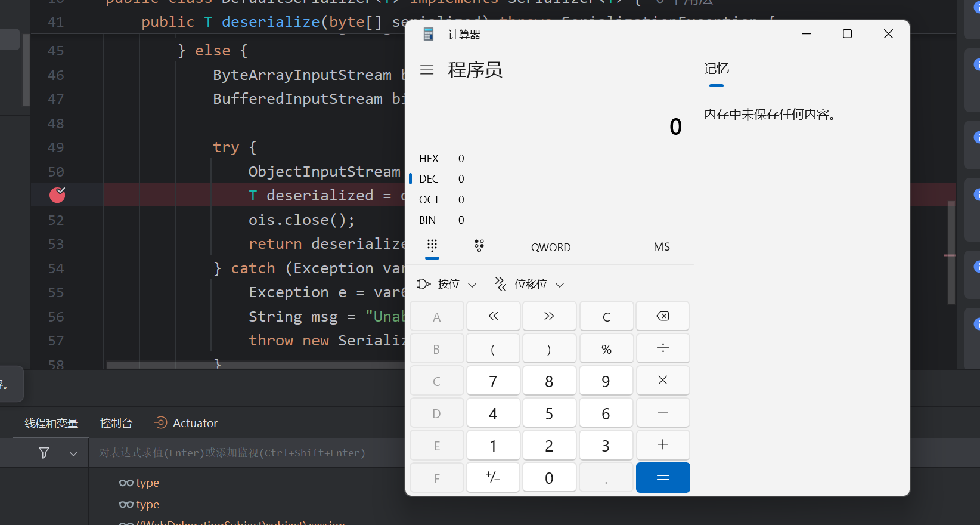Close the Calculator window
Screen dimensions: 980x525
888,34
